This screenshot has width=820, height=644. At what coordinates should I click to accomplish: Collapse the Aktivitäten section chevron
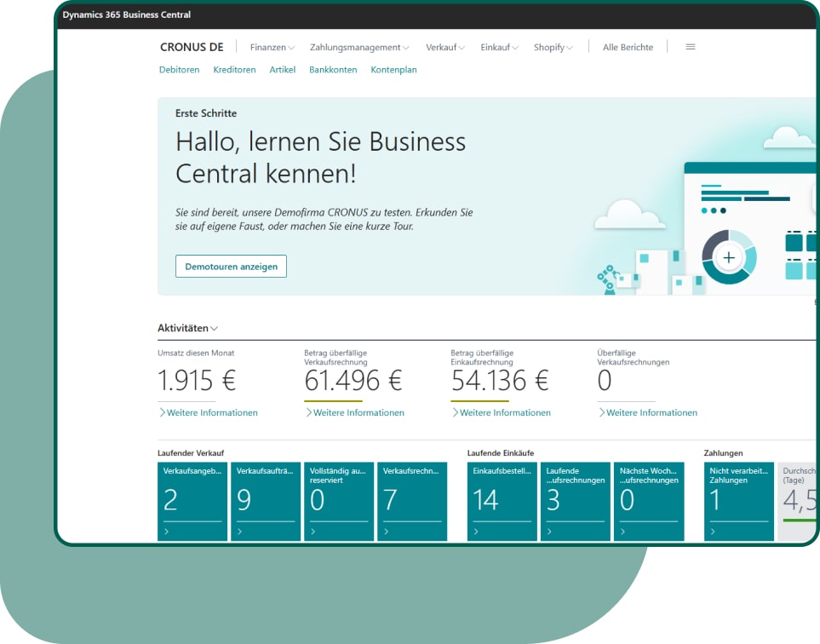pos(214,328)
